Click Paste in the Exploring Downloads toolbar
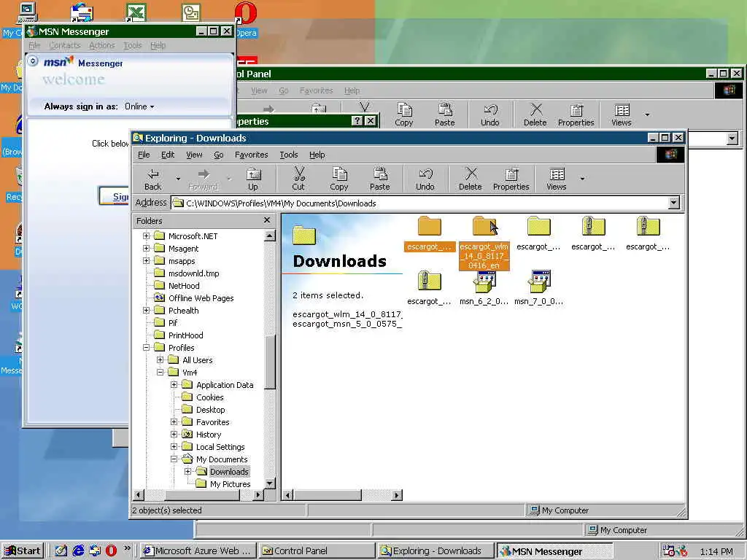The width and height of the screenshot is (747, 560). (379, 179)
